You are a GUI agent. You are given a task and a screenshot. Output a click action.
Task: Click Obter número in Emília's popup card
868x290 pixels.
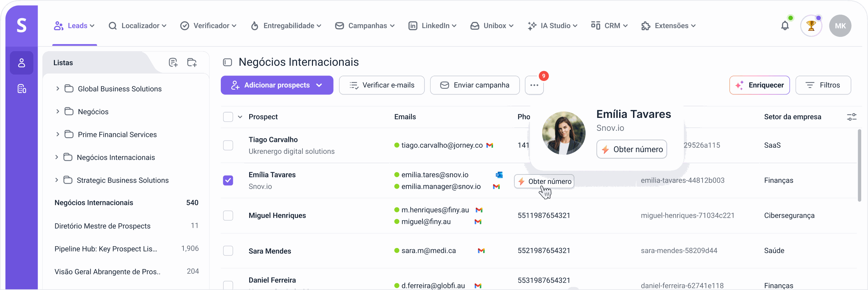click(x=632, y=149)
